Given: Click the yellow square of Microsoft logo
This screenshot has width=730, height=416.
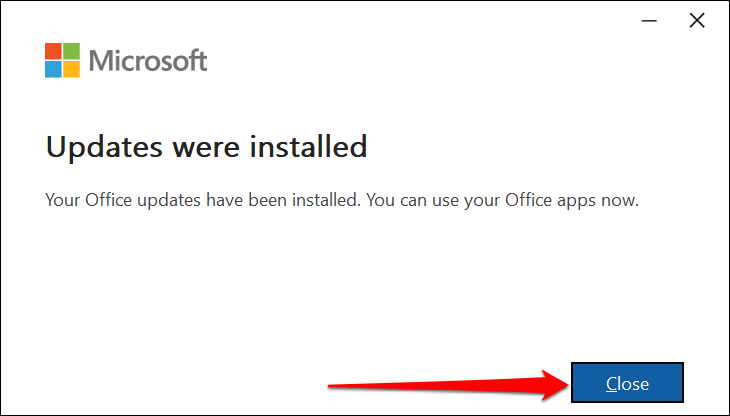Looking at the screenshot, I should 72,68.
